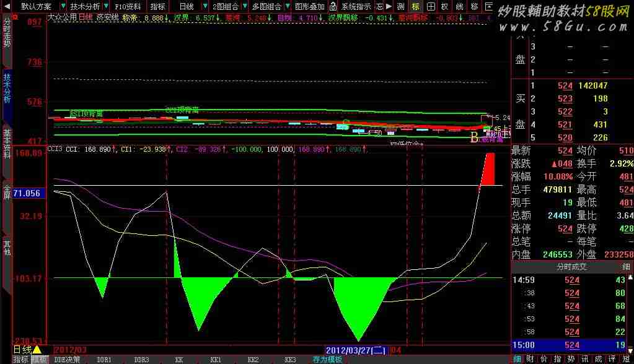Switch to 技术分析 side tab
634x364 pixels.
pos(7,88)
